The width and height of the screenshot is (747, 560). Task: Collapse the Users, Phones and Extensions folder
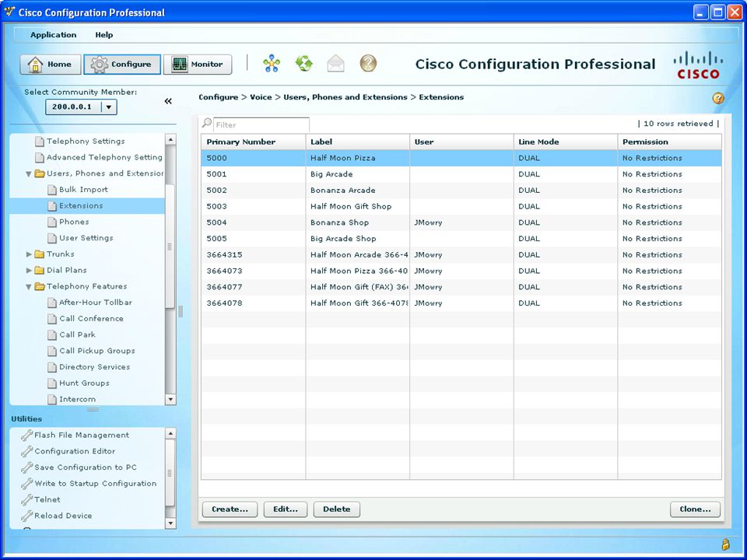point(29,173)
